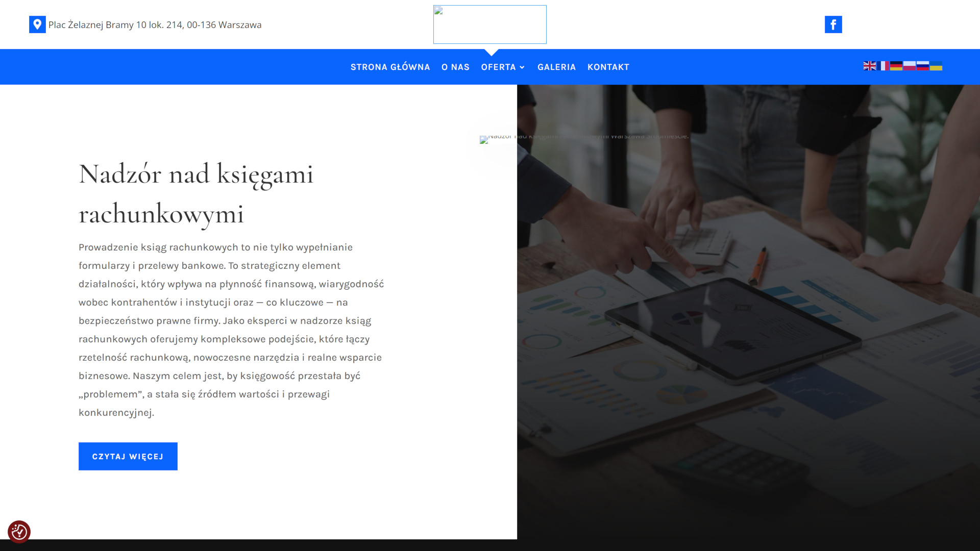Click the Nadzór nad księgami rachunkowymi heading

click(196, 193)
